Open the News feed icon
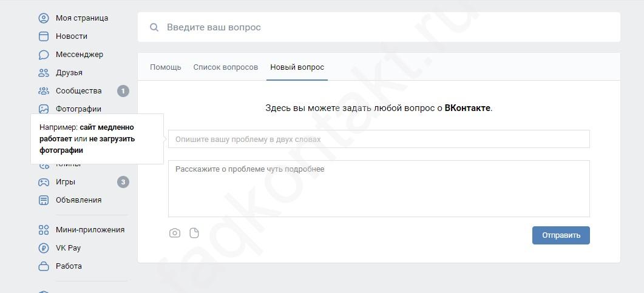Screen dimensions: 644x293 tap(44, 36)
